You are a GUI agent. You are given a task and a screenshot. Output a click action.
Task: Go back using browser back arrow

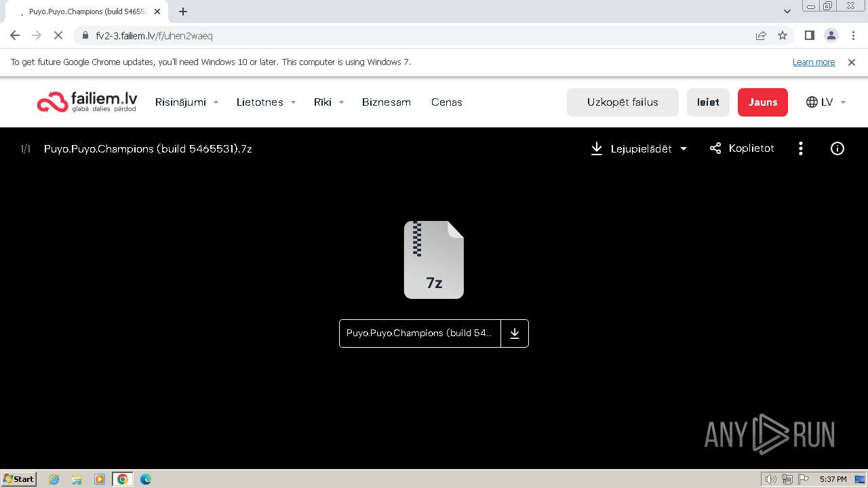pyautogui.click(x=15, y=35)
